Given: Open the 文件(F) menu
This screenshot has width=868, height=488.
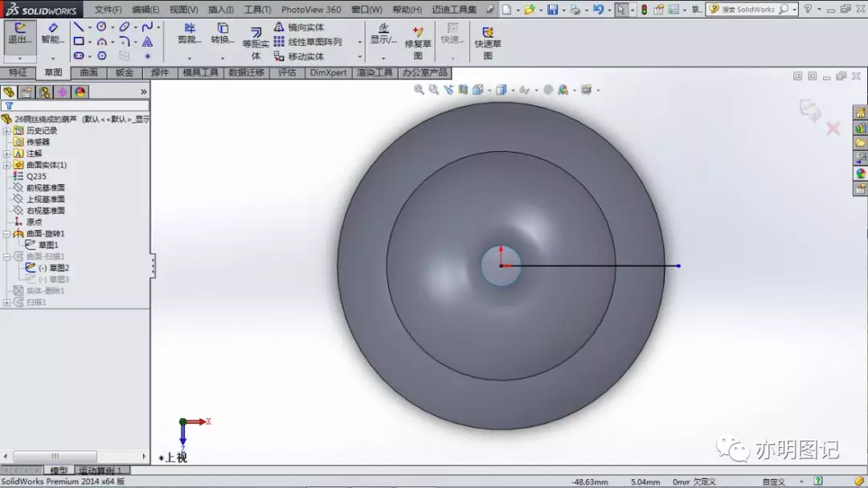Looking at the screenshot, I should pyautogui.click(x=108, y=10).
